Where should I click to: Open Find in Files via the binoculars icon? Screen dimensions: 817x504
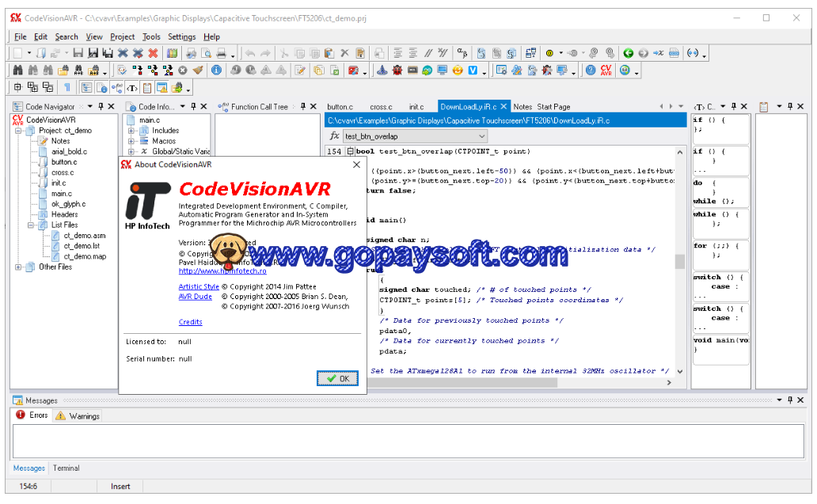coord(63,70)
